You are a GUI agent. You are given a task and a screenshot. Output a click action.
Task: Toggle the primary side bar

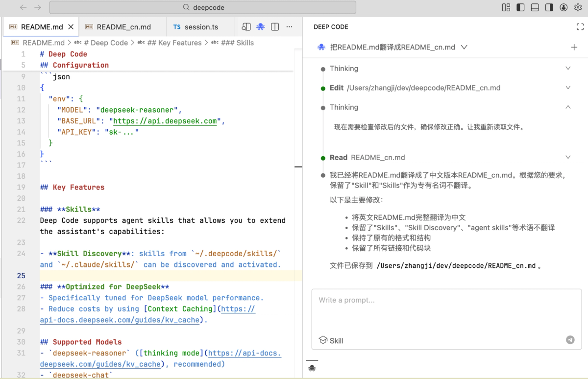[520, 7]
